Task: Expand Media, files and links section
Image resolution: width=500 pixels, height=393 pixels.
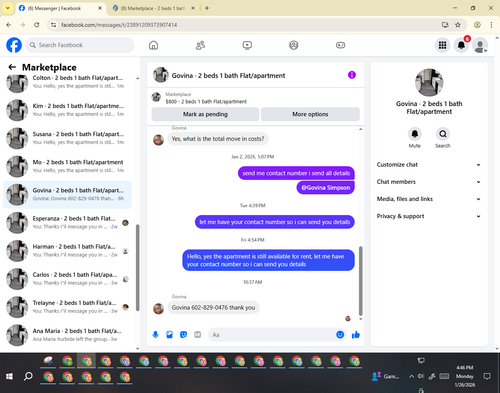Action: pos(429,199)
